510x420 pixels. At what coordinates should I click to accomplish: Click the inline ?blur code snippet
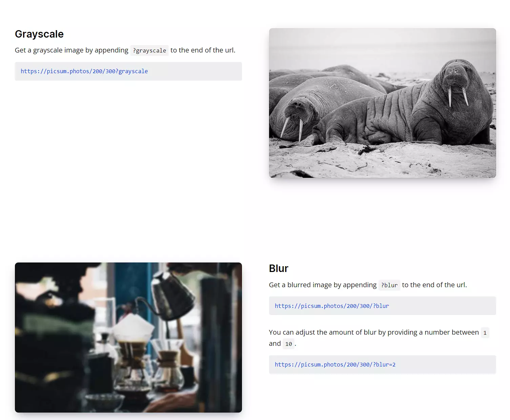pyautogui.click(x=389, y=285)
